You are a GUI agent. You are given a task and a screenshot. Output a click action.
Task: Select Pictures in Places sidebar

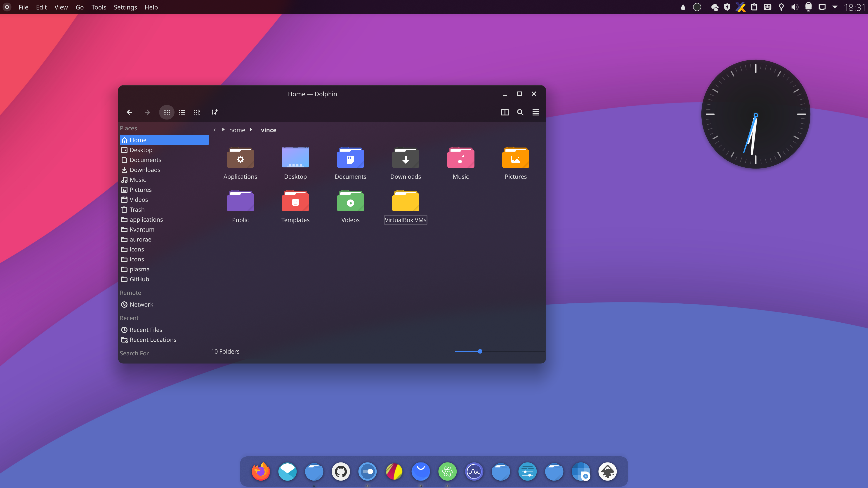[164, 190]
